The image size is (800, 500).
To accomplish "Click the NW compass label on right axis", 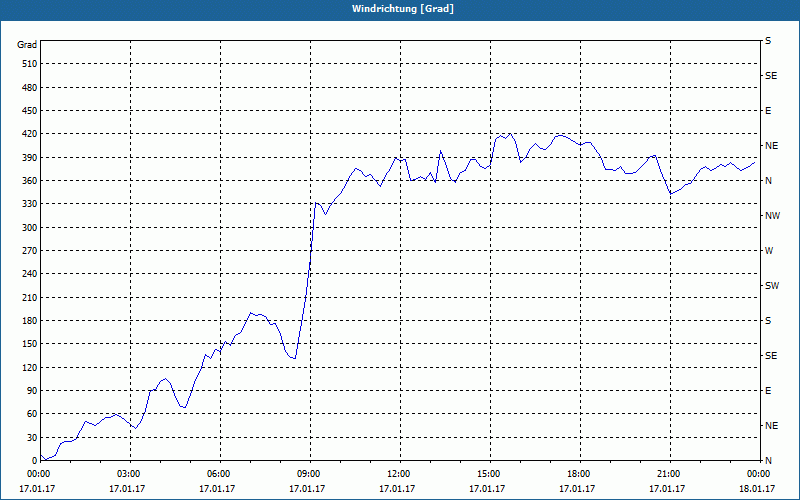I will point(772,216).
